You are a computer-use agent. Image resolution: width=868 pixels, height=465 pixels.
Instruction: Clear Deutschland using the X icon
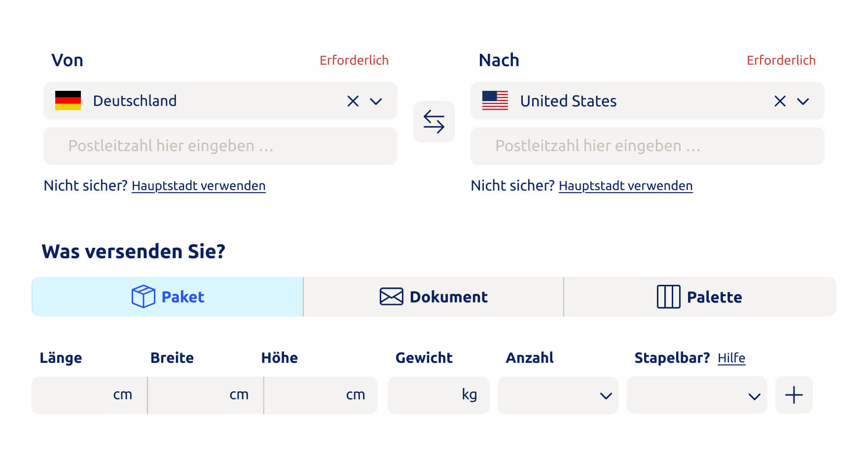pos(353,101)
